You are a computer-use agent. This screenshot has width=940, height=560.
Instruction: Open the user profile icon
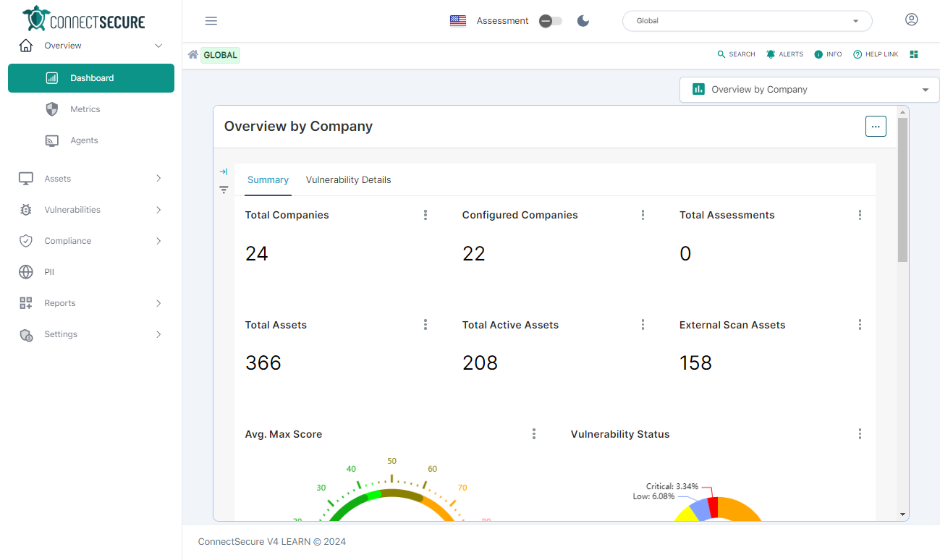[x=911, y=20]
